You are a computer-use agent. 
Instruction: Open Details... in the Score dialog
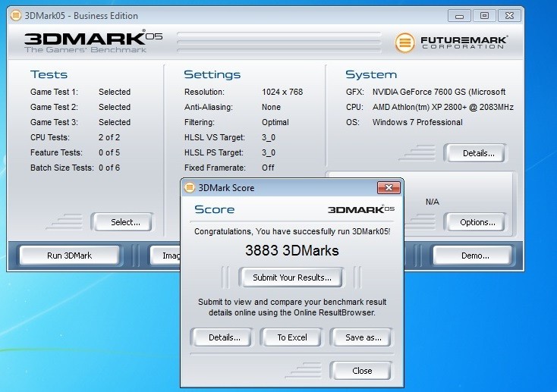click(x=222, y=337)
